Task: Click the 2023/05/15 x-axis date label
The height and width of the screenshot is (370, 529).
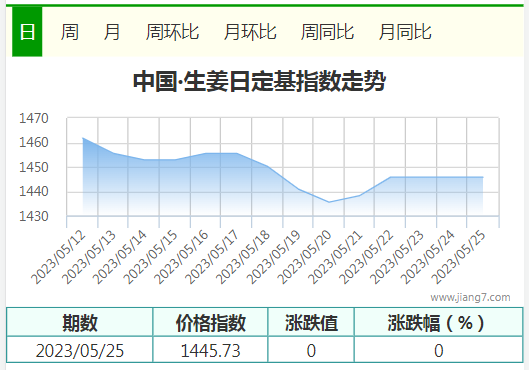Action: pyautogui.click(x=150, y=257)
